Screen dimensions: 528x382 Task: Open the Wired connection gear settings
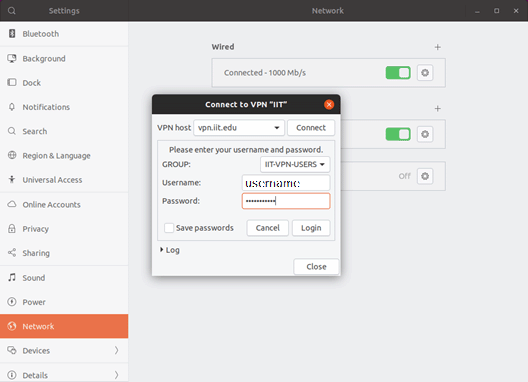coord(425,73)
